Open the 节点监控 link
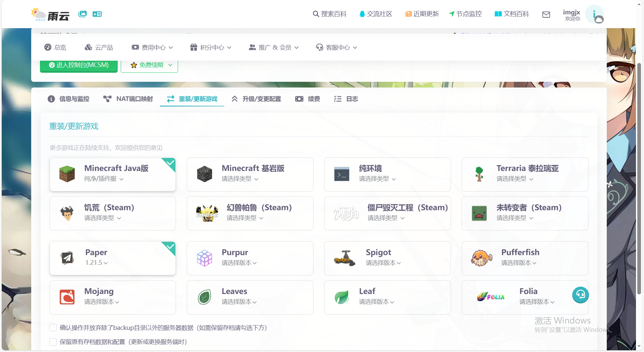Viewport: 644px width, 352px height. (465, 14)
